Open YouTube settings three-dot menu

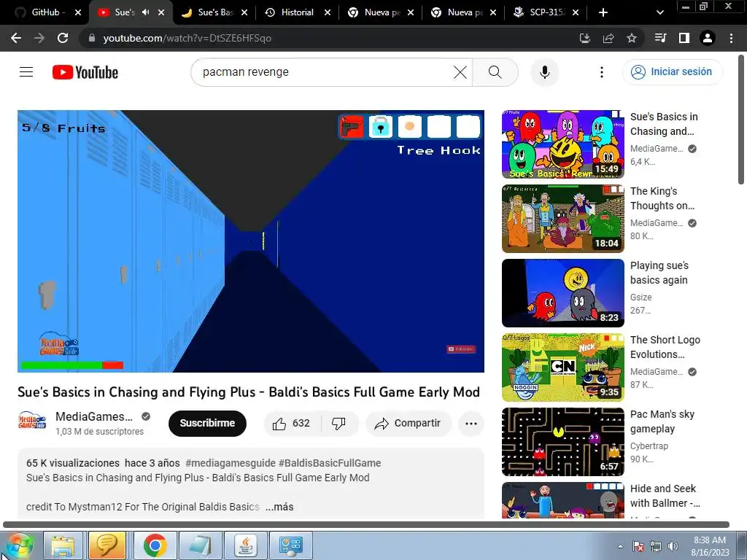602,72
